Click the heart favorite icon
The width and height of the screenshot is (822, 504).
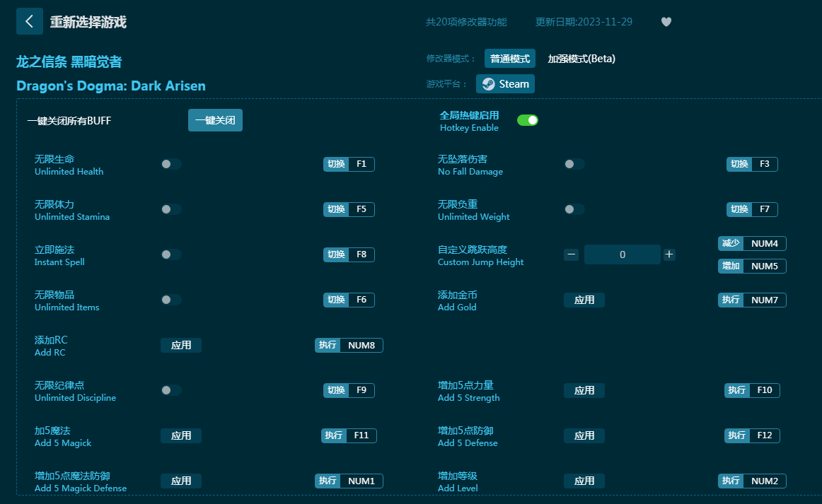(x=666, y=22)
